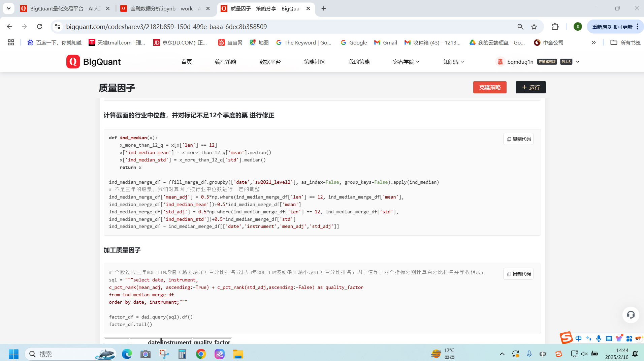Reload the page with refresh icon
Screen dimensions: 644x361
coord(40,27)
